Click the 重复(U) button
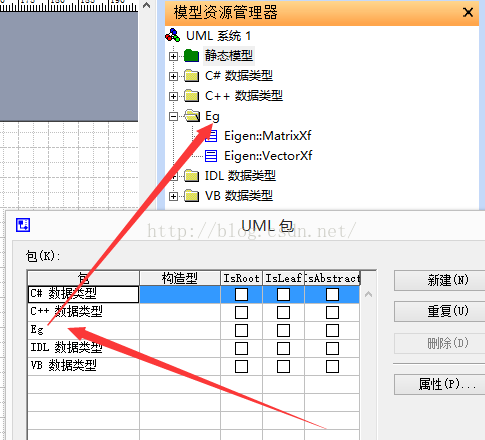This screenshot has width=485, height=440. point(439,311)
